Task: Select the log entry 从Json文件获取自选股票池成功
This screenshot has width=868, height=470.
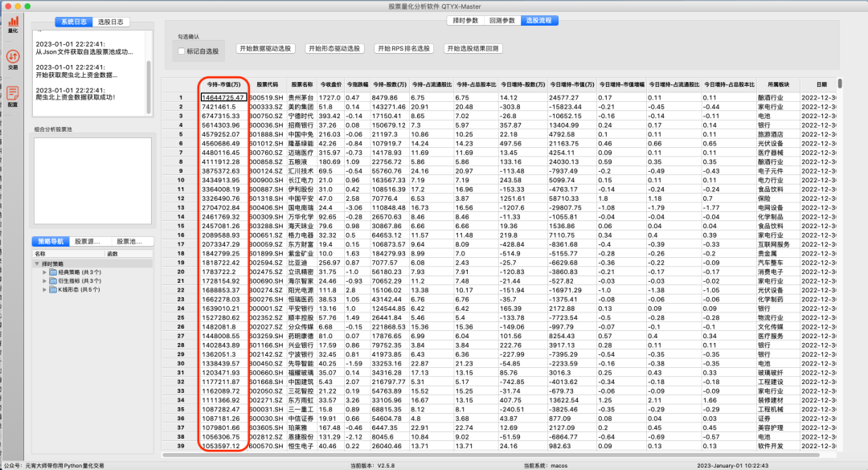Action: click(84, 52)
